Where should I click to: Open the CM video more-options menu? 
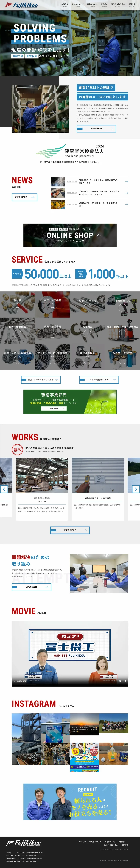tap(125, 681)
